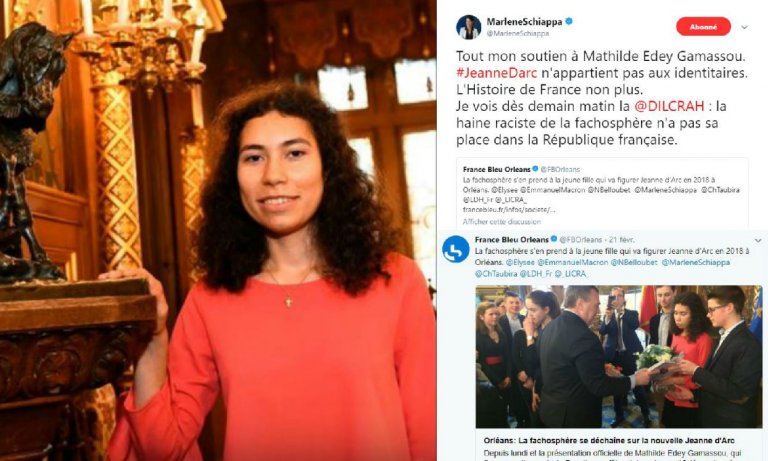Click the @MarleneSchiappa handle under the name

click(x=517, y=33)
